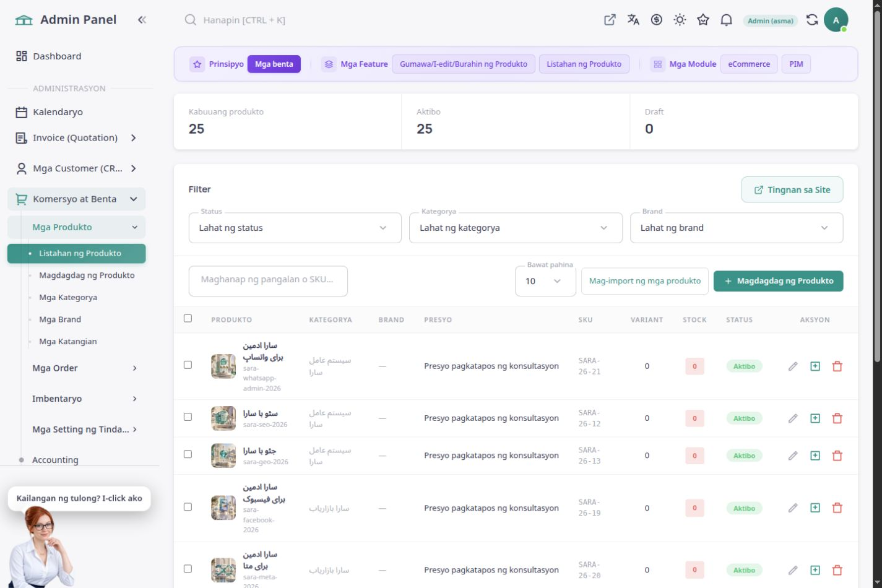Open Mga Kategorya in the sidebar
The width and height of the screenshot is (882, 588).
[x=68, y=297]
